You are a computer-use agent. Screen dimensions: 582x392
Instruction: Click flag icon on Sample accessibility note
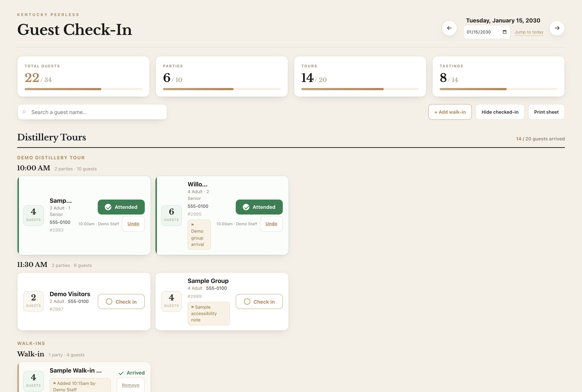pyautogui.click(x=193, y=307)
